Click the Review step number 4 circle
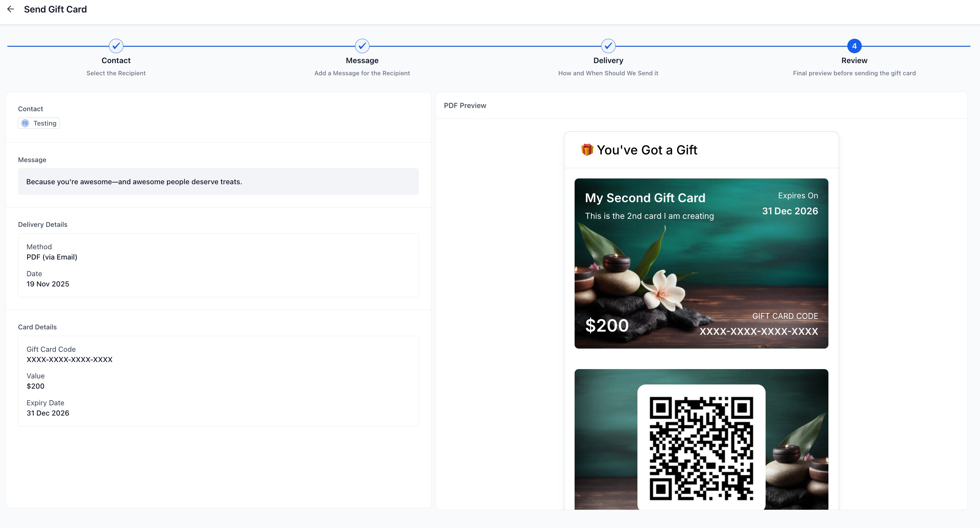 click(854, 46)
